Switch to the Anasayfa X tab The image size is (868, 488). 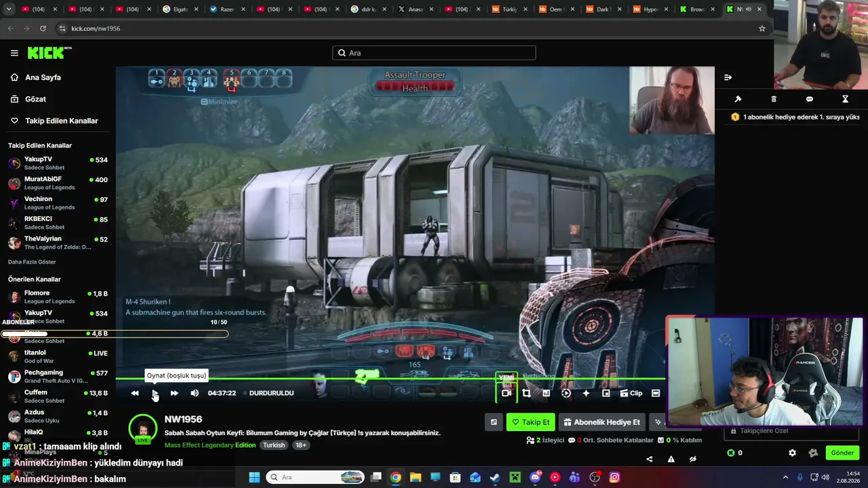(414, 9)
